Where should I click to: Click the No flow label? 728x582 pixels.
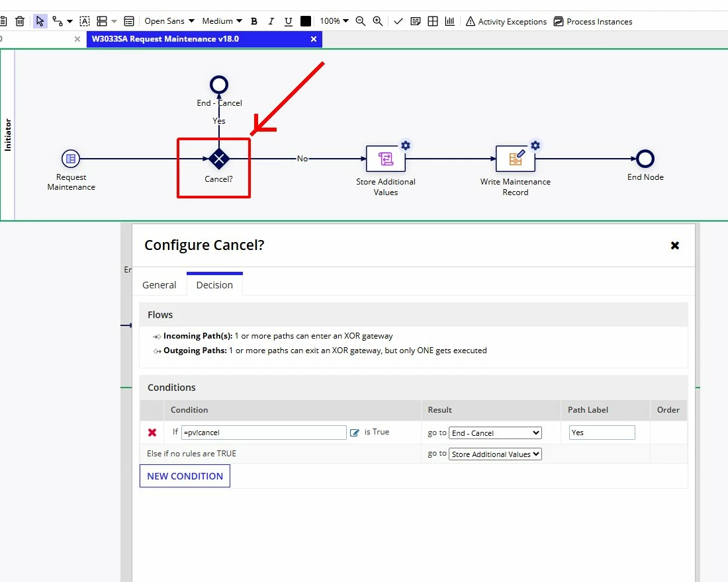click(302, 159)
